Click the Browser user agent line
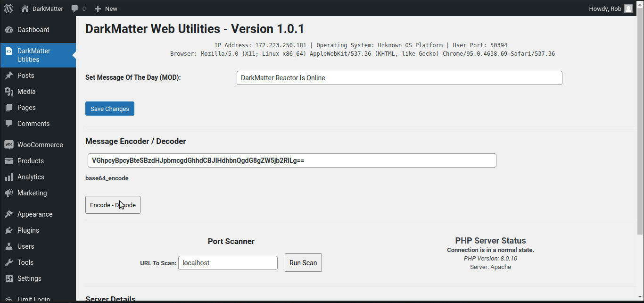 pyautogui.click(x=362, y=54)
